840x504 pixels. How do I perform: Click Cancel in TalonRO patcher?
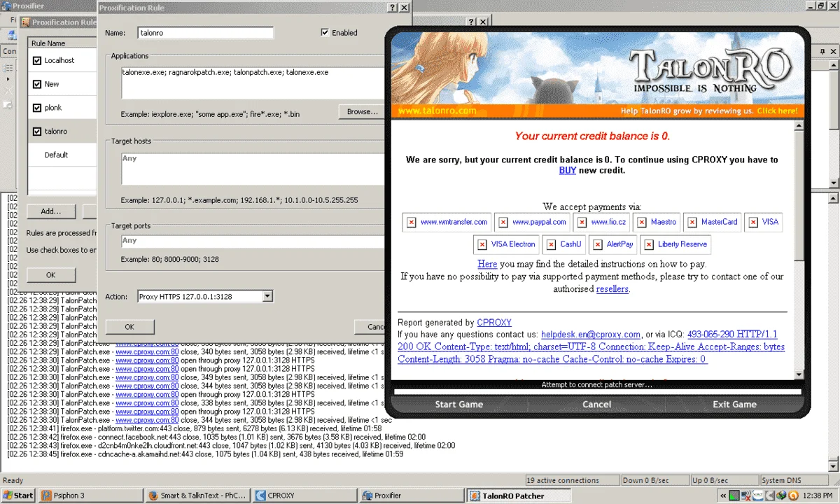click(597, 404)
